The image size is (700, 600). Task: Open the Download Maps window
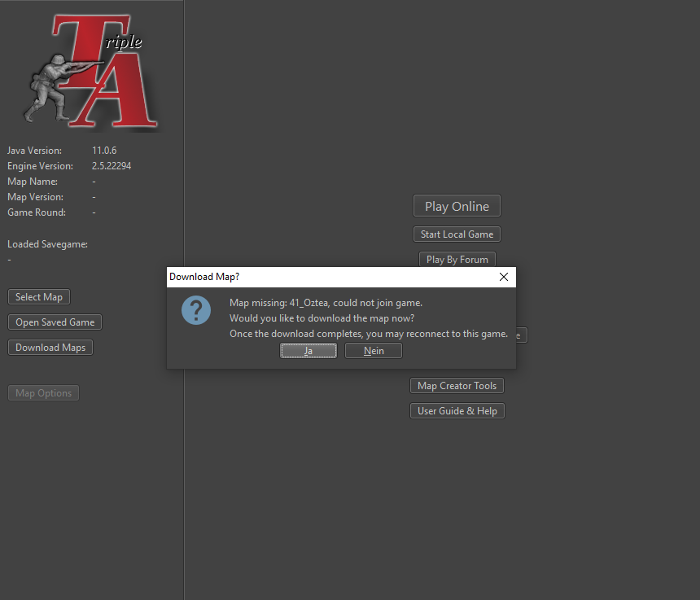pos(50,348)
